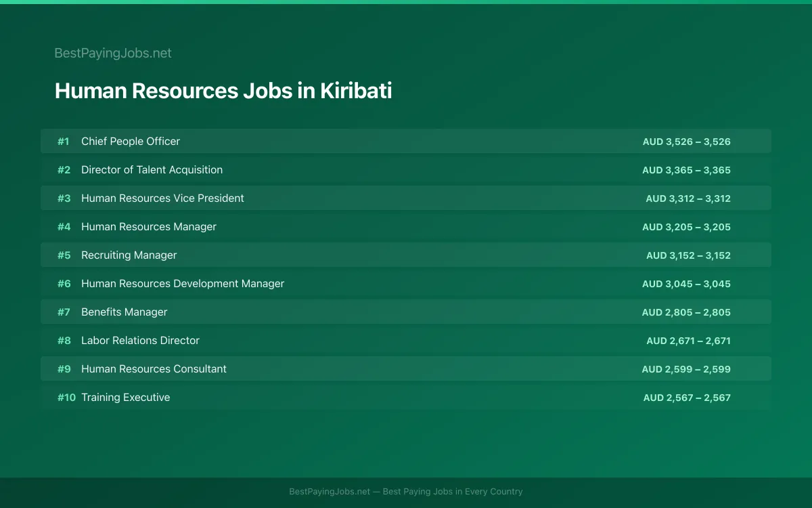Click salary AUD 3,526 – 3,526
This screenshot has width=812, height=508.
coord(687,142)
